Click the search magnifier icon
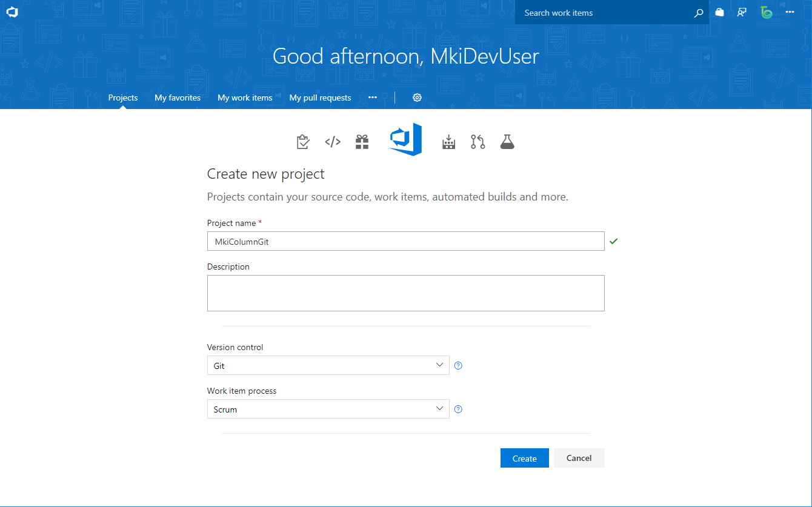The width and height of the screenshot is (812, 507). [699, 13]
